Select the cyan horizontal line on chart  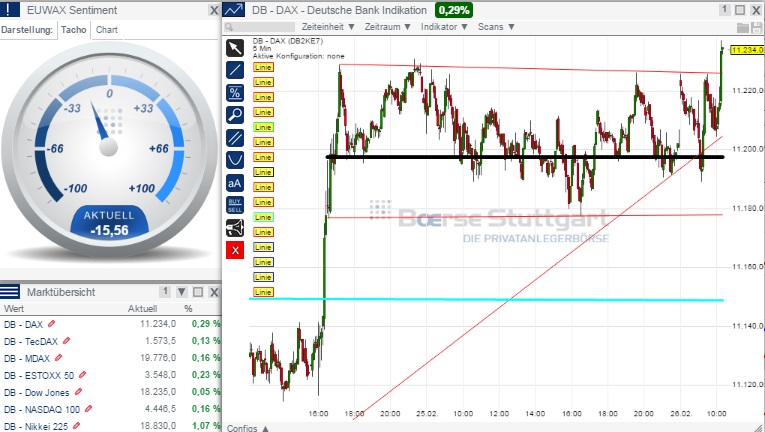click(486, 299)
